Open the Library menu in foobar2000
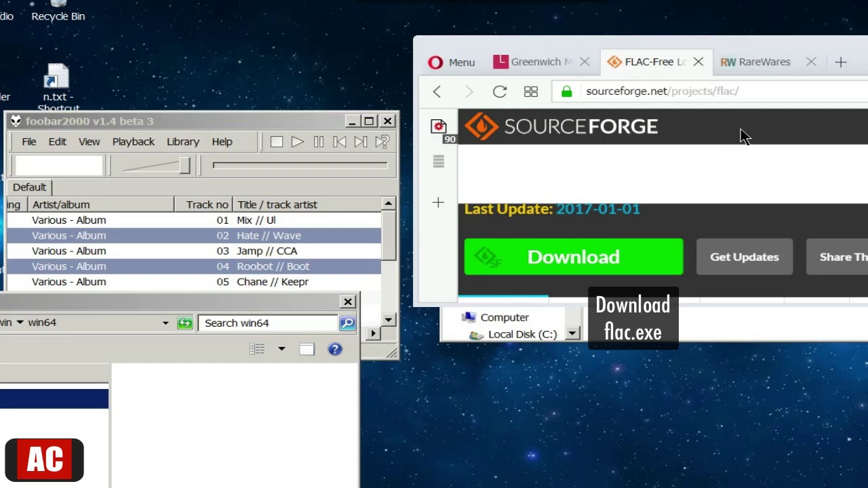The height and width of the screenshot is (488, 868). (183, 142)
